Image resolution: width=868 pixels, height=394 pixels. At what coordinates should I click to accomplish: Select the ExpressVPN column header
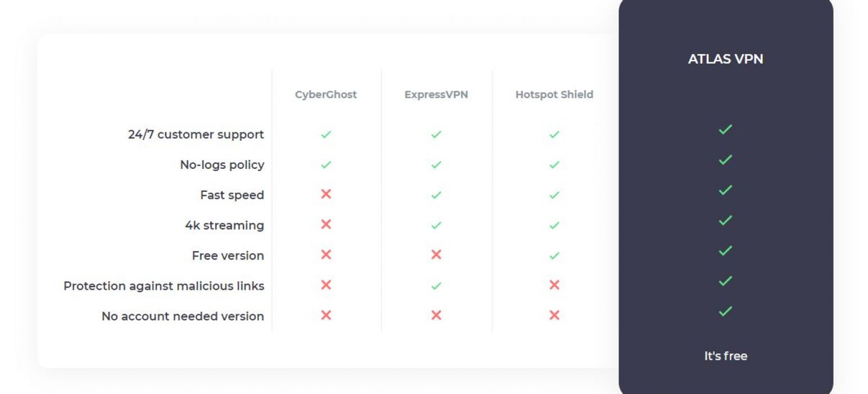(x=436, y=95)
